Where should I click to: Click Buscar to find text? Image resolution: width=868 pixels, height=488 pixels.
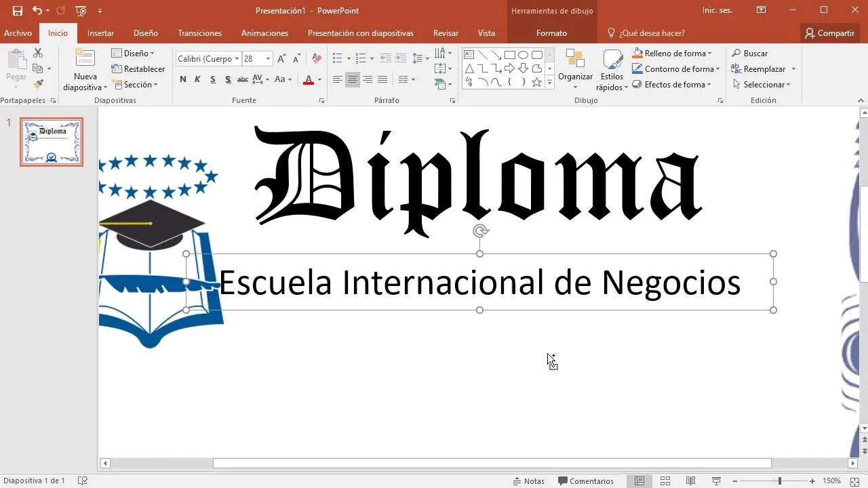point(750,53)
